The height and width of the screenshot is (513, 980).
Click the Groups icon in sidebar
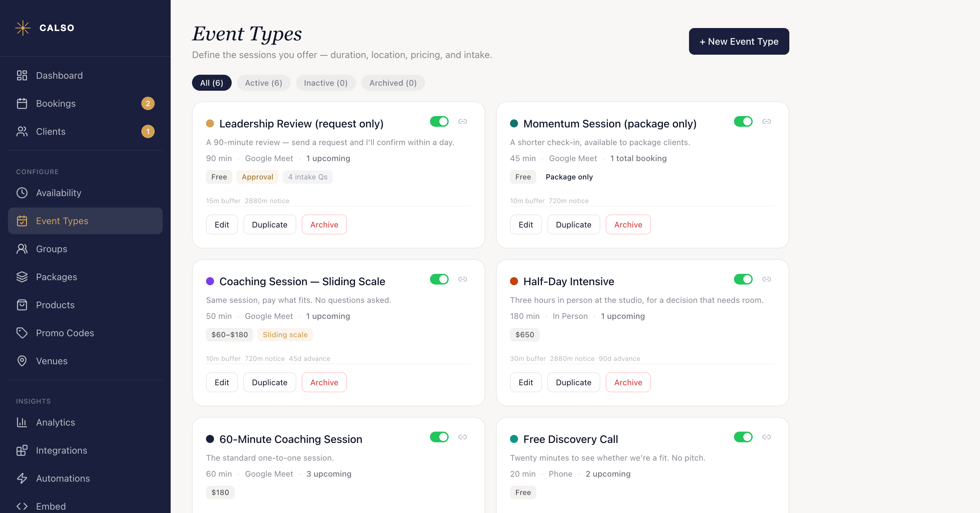pyautogui.click(x=22, y=249)
